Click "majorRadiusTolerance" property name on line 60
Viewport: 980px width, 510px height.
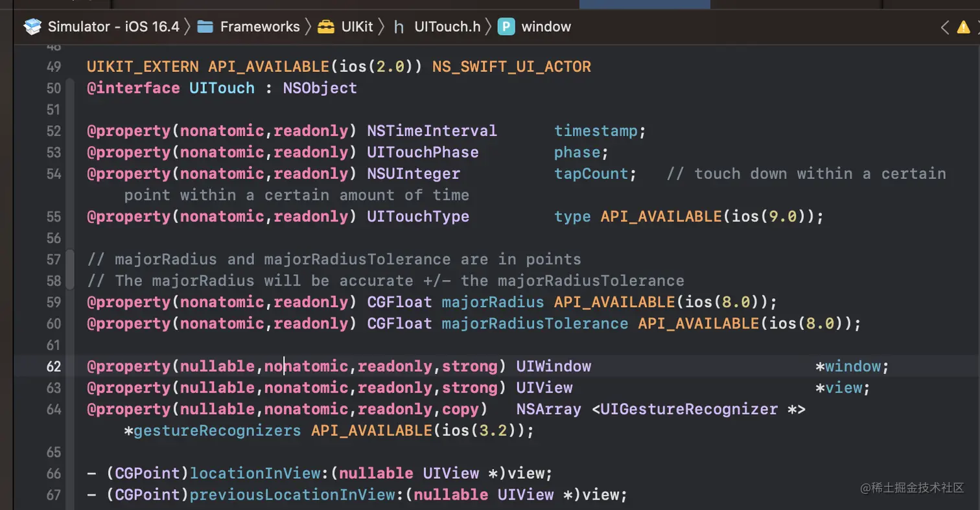click(535, 323)
